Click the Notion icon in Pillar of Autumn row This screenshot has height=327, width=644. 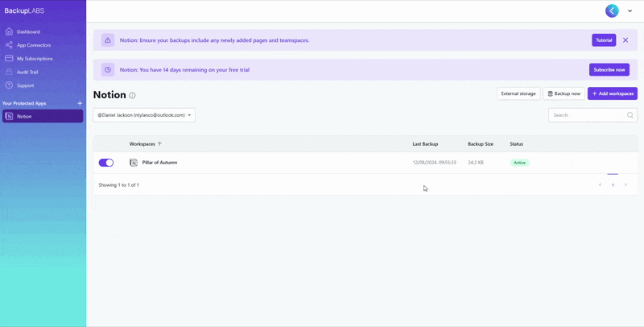(x=134, y=163)
